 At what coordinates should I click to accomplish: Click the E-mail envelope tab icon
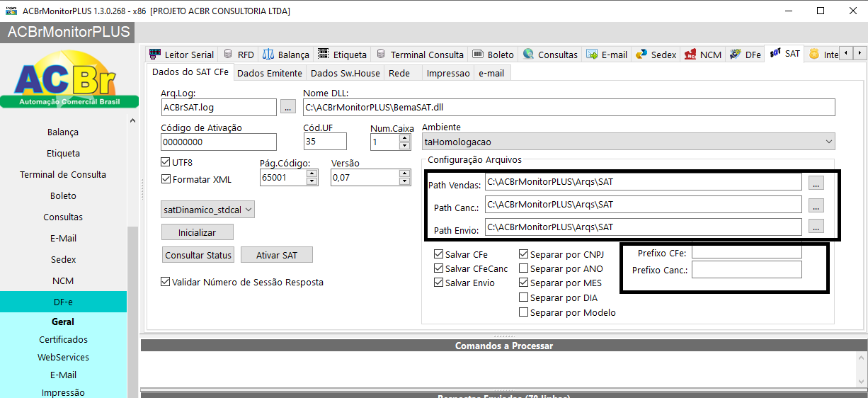tap(592, 54)
